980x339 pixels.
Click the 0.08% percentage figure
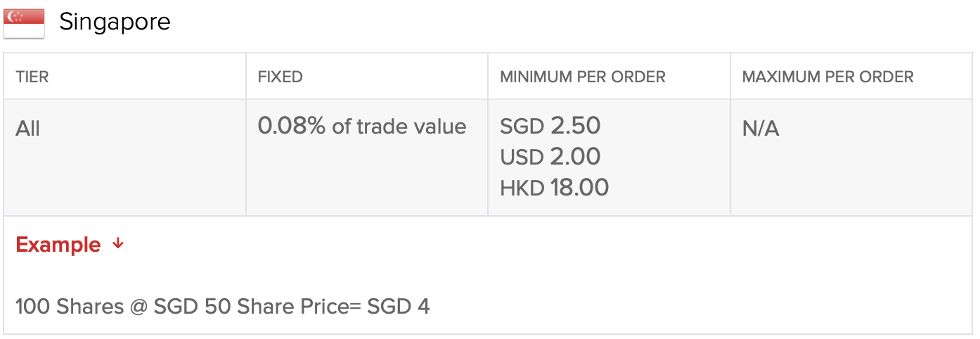point(291,126)
